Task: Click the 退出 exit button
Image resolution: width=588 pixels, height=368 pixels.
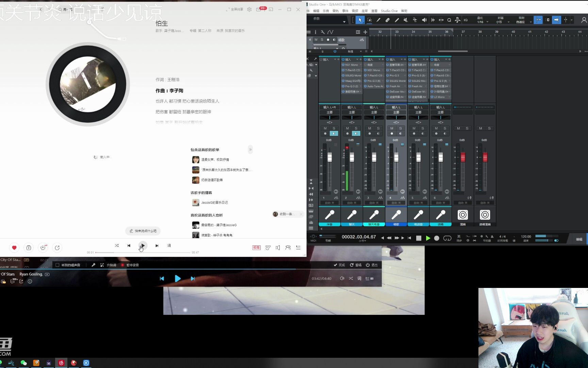Action: click(x=372, y=265)
